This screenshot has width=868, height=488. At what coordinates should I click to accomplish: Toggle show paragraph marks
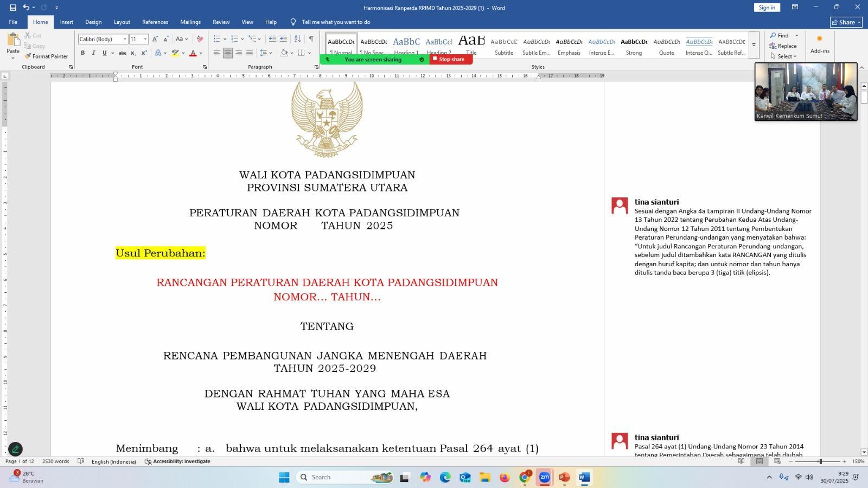(x=311, y=39)
